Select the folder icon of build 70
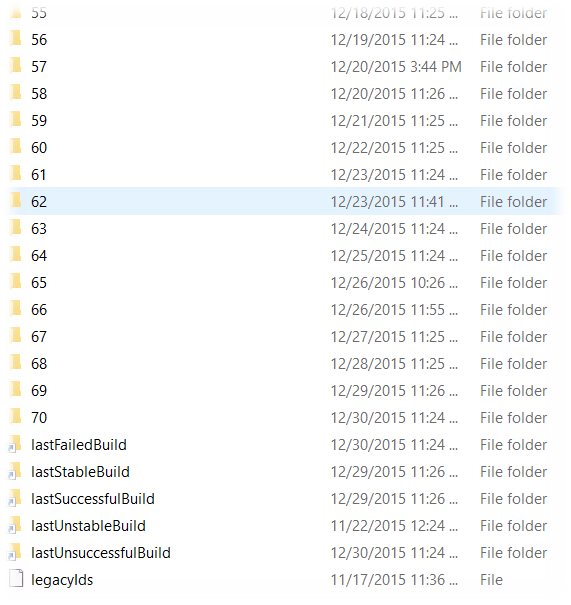This screenshot has width=571, height=605. 16,417
